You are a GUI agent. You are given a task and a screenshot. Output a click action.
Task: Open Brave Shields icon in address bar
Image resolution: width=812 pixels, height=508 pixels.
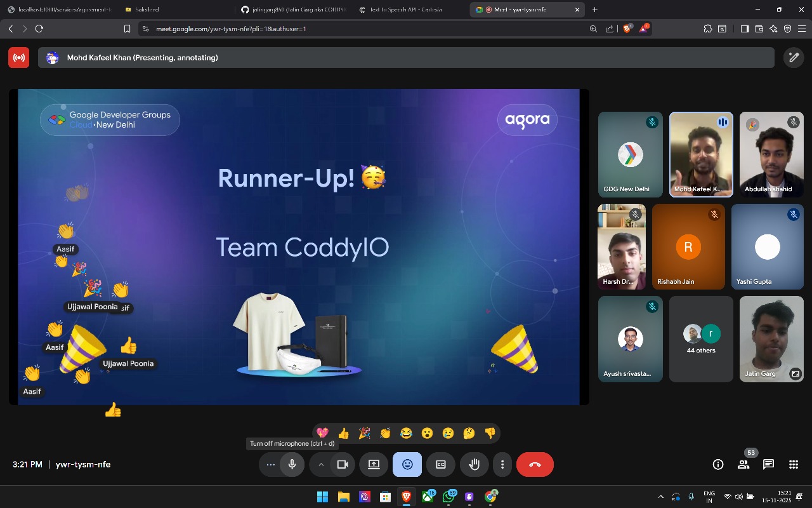(627, 29)
